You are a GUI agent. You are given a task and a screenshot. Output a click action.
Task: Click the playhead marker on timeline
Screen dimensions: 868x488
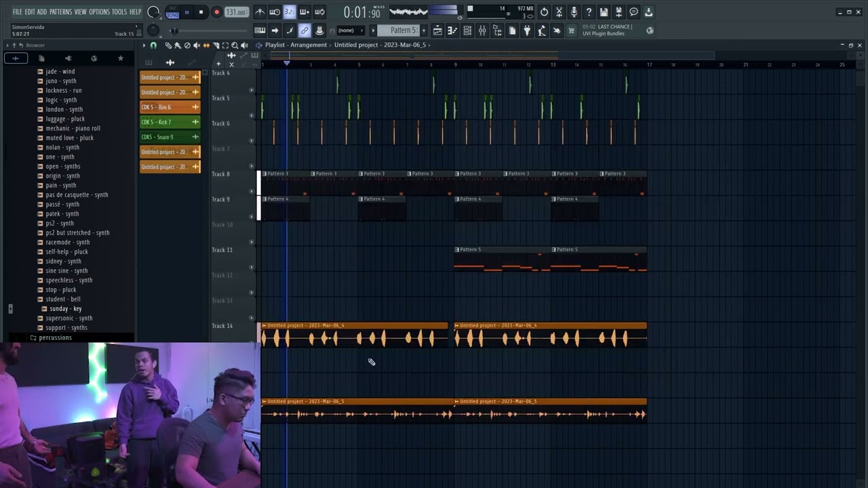pos(286,63)
